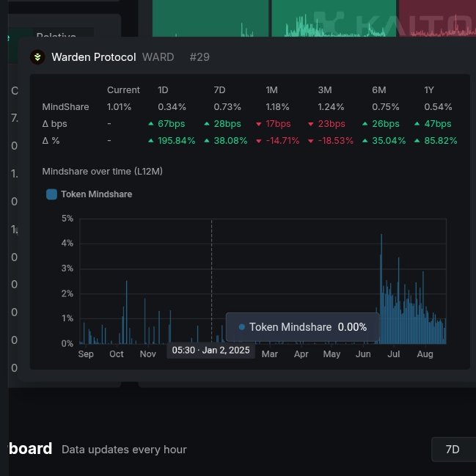The height and width of the screenshot is (476, 476).
Task: Click the middle green treemap tile
Action: 334,18
